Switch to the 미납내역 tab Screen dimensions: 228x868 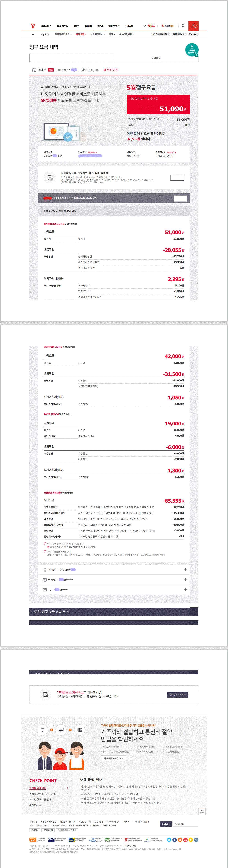[156, 58]
